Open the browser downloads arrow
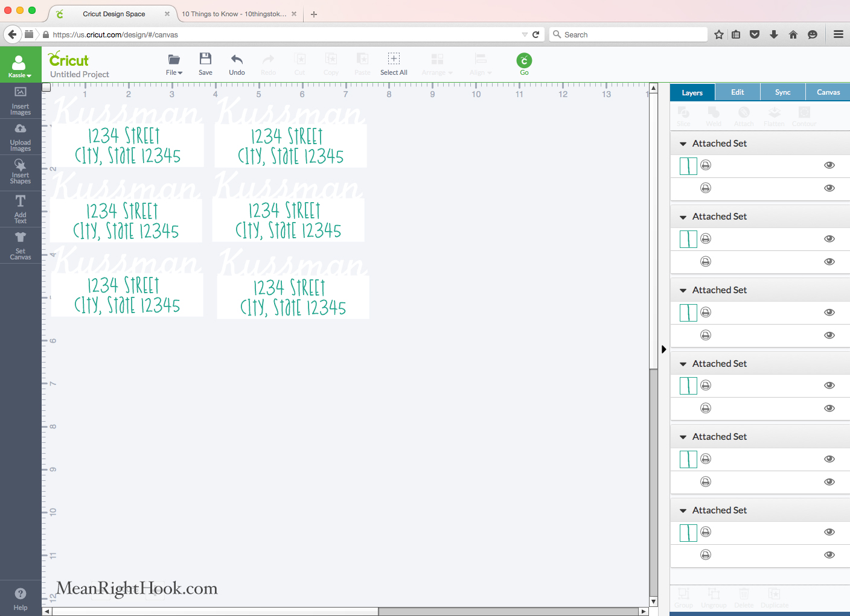Screen dimensions: 850x616 tap(774, 34)
